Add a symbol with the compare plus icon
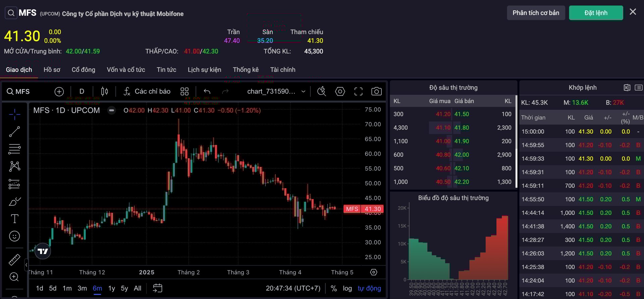644x299 pixels. [x=59, y=91]
